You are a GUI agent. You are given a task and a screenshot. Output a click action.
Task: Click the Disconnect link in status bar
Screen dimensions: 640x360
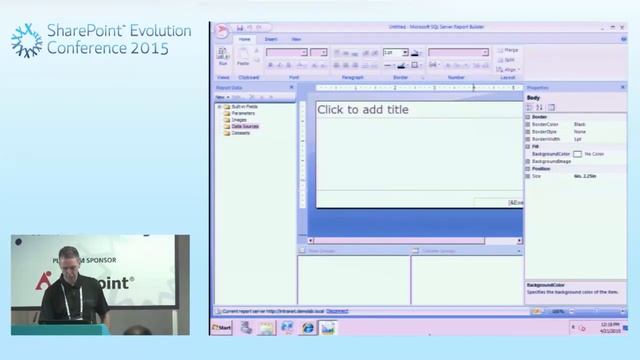[337, 311]
